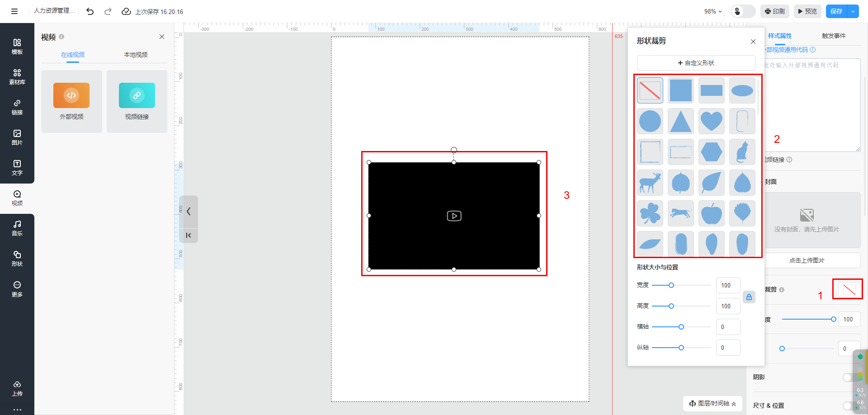
Task: Choose the hexagon crop shape
Action: [x=711, y=152]
